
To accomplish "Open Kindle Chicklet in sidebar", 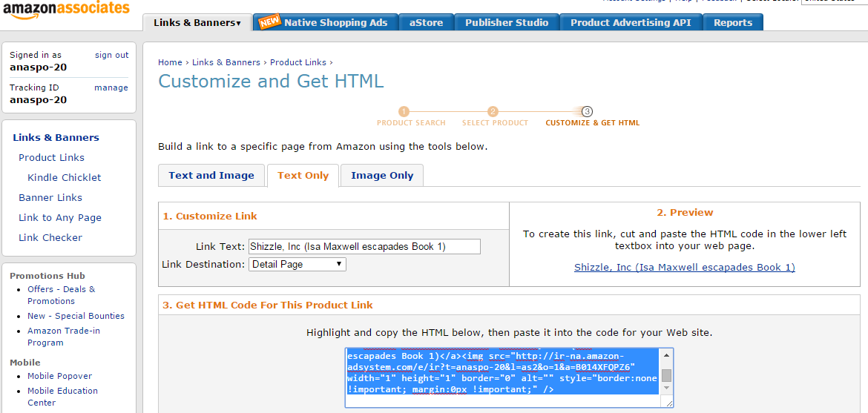I will coord(65,178).
